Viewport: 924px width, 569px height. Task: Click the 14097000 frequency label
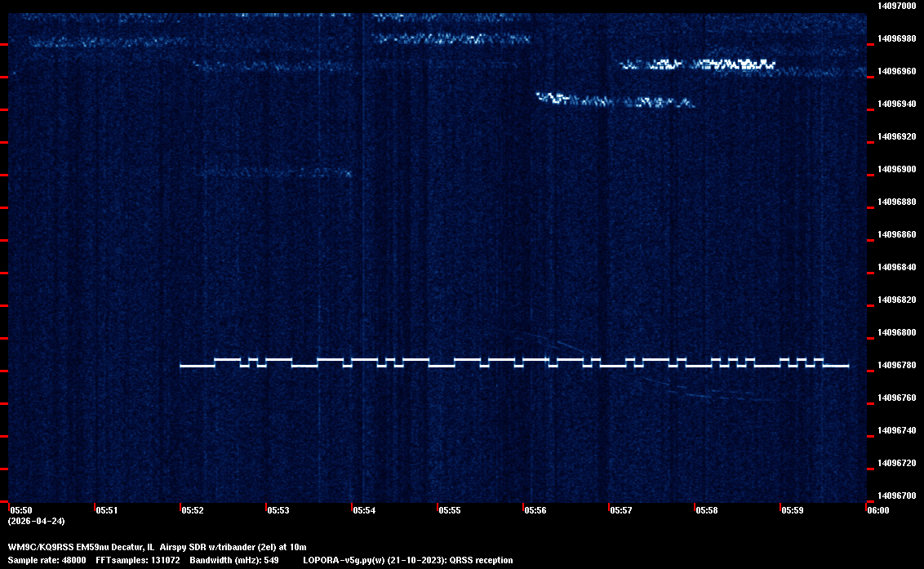(x=896, y=6)
